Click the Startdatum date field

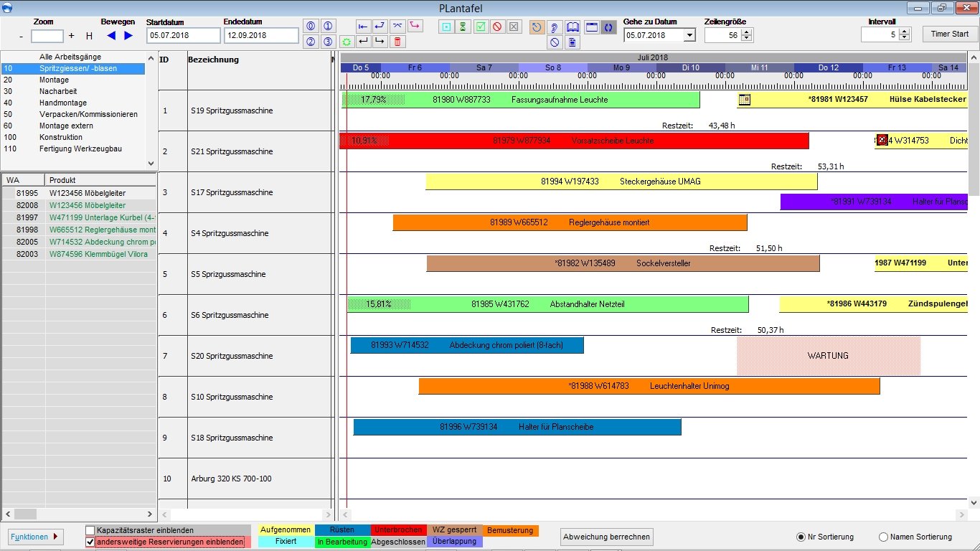pos(184,35)
